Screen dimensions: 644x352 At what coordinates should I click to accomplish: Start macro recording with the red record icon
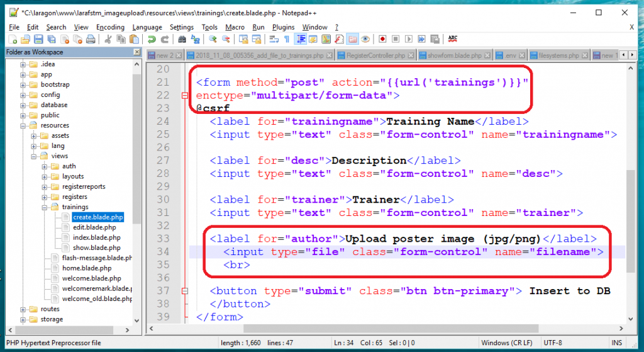(x=382, y=39)
